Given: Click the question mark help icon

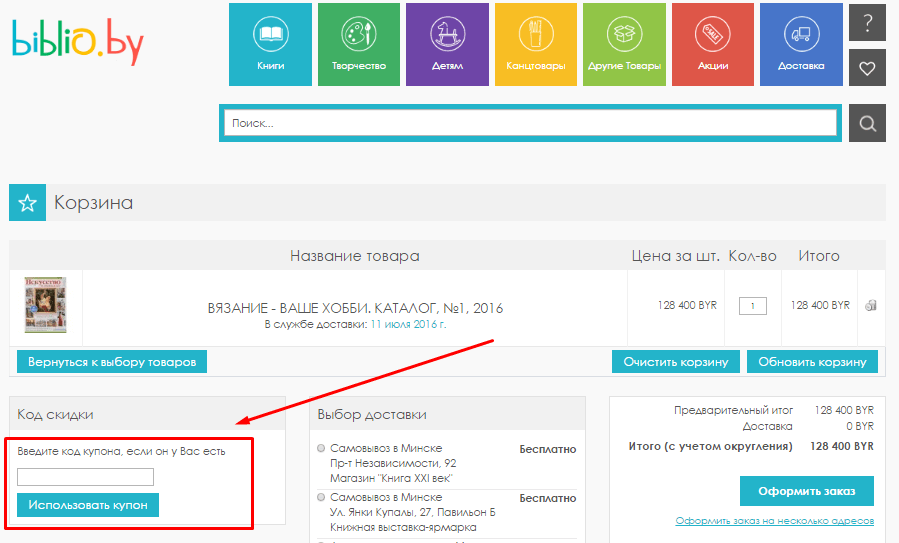Looking at the screenshot, I should pyautogui.click(x=867, y=23).
